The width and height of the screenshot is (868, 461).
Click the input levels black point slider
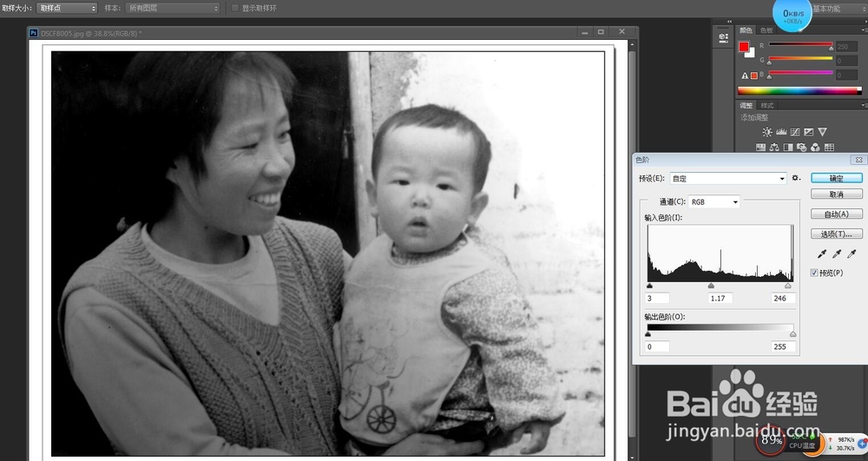649,286
